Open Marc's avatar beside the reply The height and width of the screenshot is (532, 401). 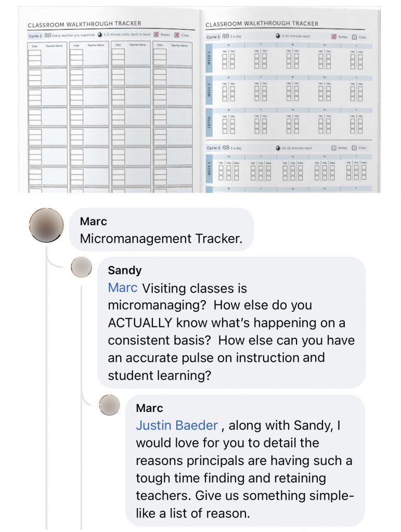click(x=109, y=405)
